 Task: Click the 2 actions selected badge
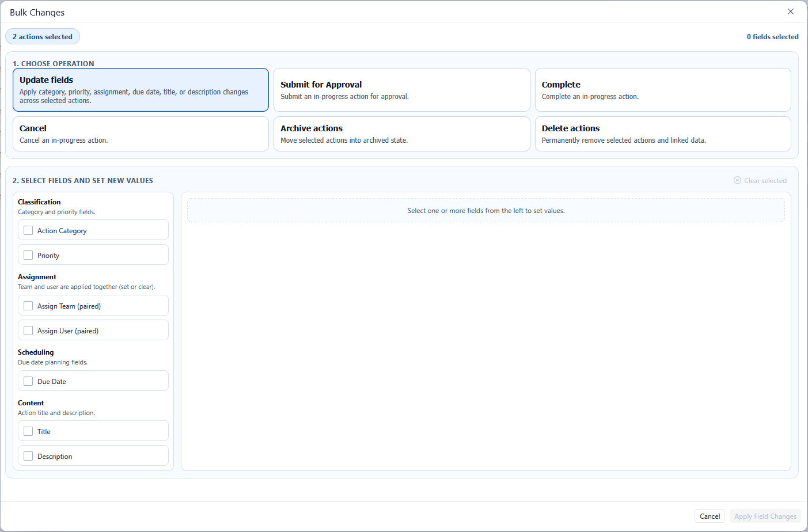click(43, 37)
